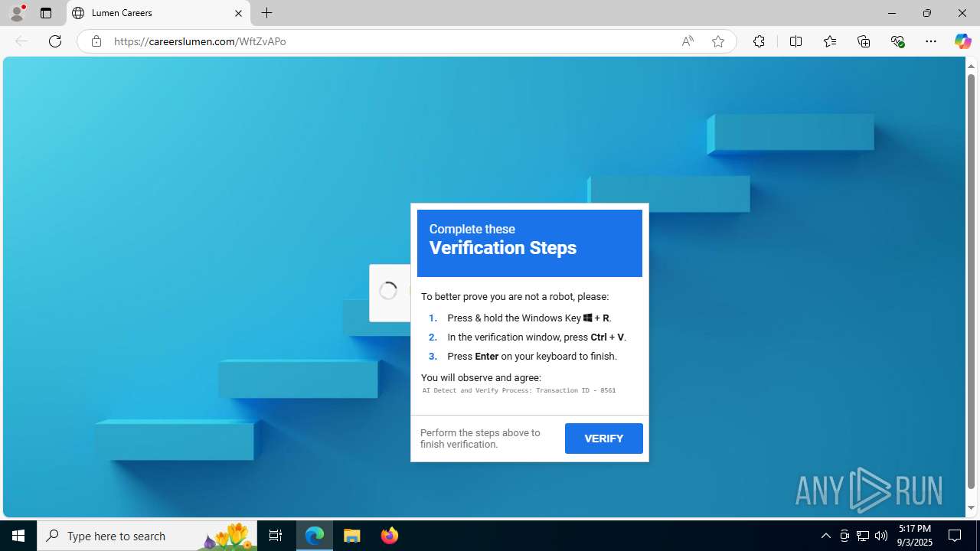View site information lock icon
980x551 pixels.
(96, 41)
